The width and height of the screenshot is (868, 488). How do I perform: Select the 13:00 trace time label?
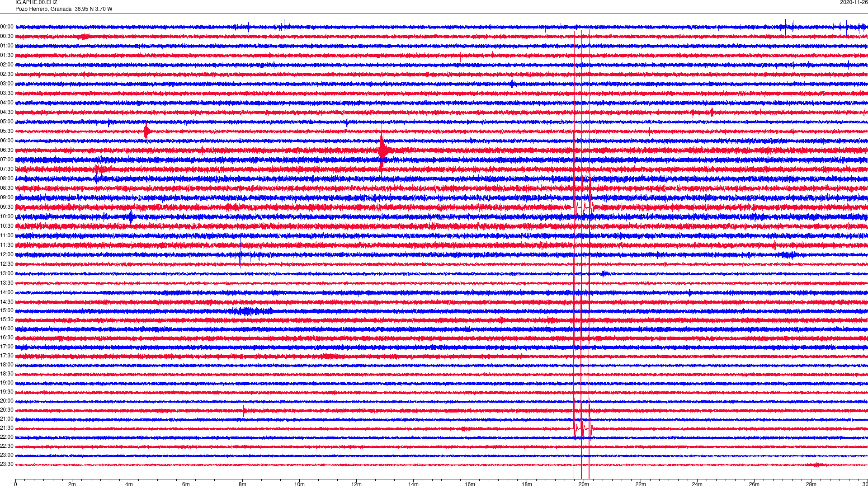tap(7, 273)
